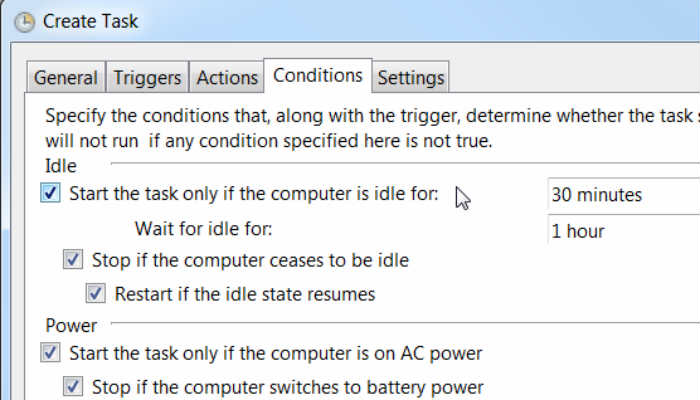Select the Conditions tab

pyautogui.click(x=317, y=75)
